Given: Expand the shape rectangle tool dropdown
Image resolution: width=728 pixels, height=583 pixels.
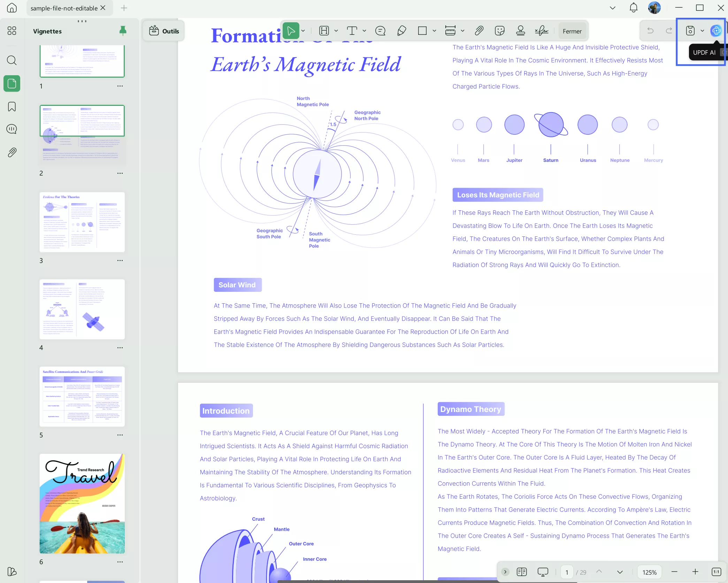Looking at the screenshot, I should click(x=434, y=31).
